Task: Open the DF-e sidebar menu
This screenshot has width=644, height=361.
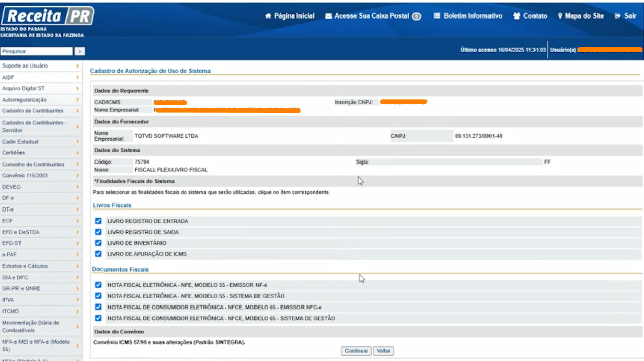Action: (x=41, y=198)
